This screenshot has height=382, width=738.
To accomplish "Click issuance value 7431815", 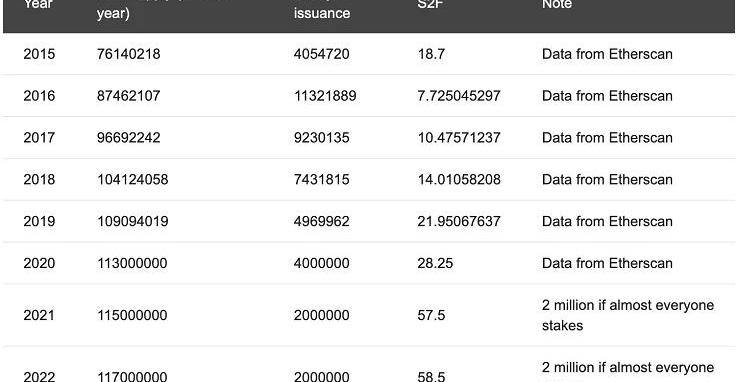I will point(321,180).
